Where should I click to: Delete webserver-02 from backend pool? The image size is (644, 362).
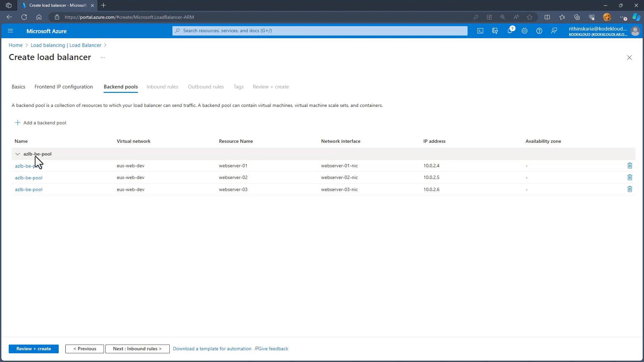pyautogui.click(x=630, y=177)
